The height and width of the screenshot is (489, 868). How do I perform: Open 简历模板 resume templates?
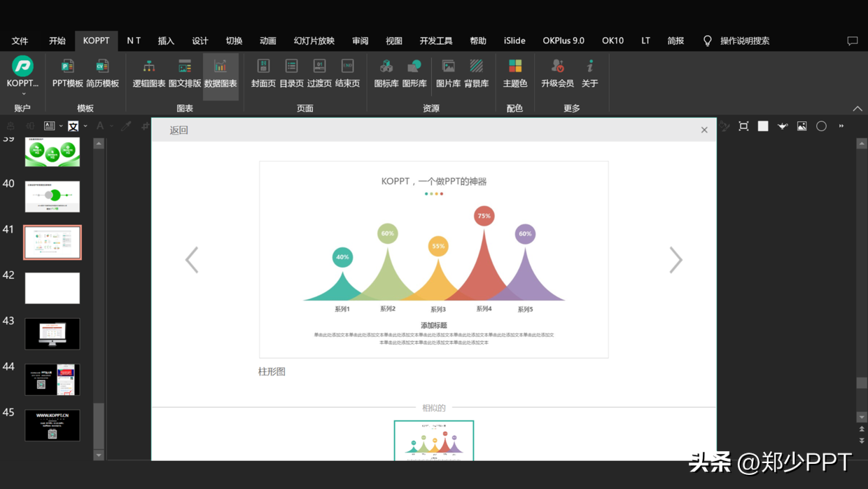(102, 73)
